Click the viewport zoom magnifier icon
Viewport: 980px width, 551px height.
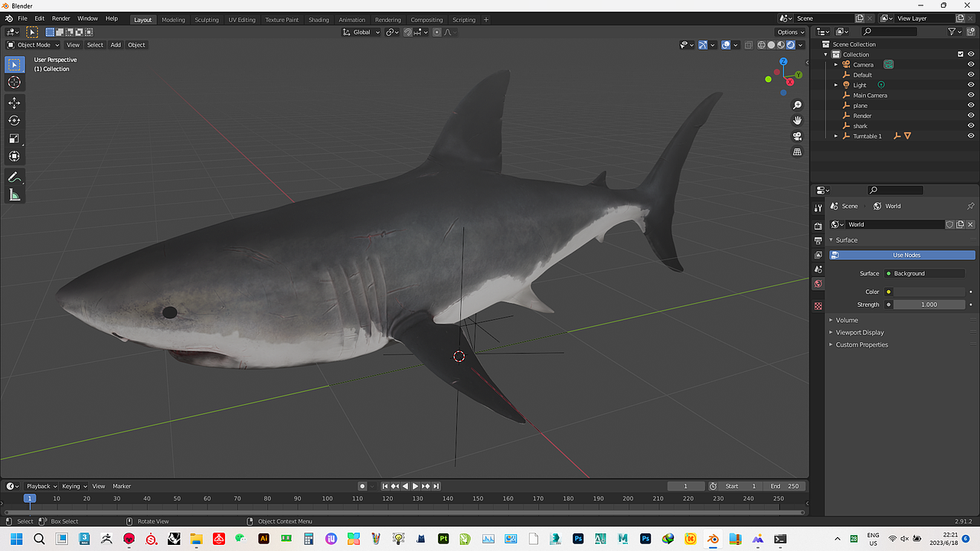797,105
